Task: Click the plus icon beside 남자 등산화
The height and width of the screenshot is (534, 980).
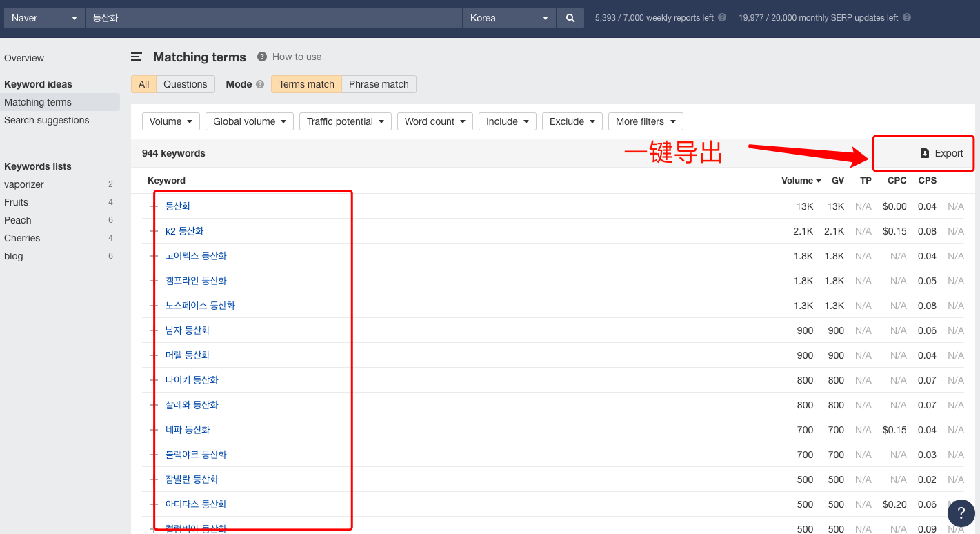Action: pyautogui.click(x=154, y=330)
